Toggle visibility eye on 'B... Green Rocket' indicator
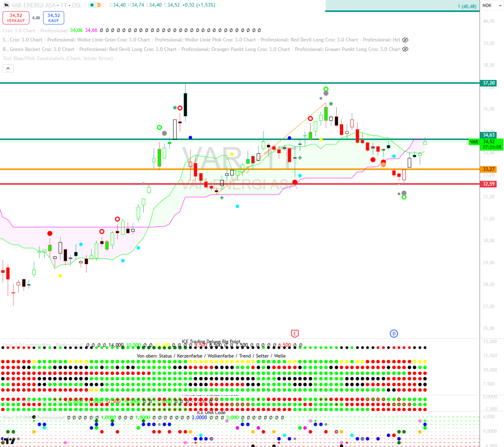Image resolution: width=504 pixels, height=447 pixels. [405, 49]
